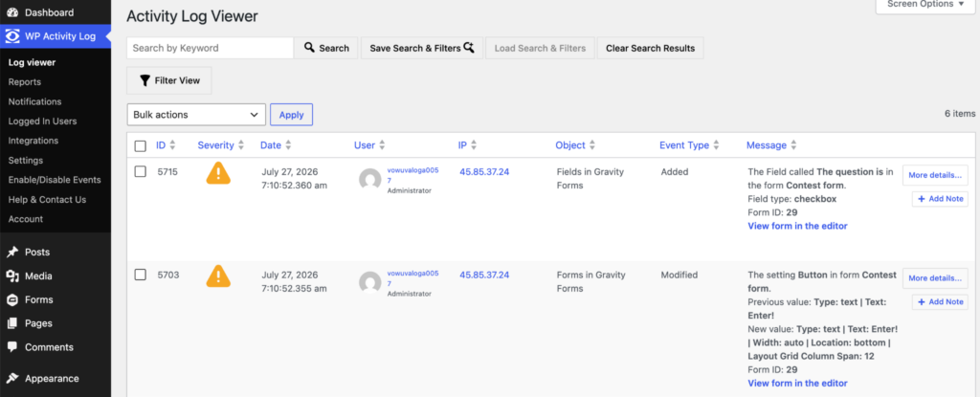Click the IP sort arrows

[474, 145]
